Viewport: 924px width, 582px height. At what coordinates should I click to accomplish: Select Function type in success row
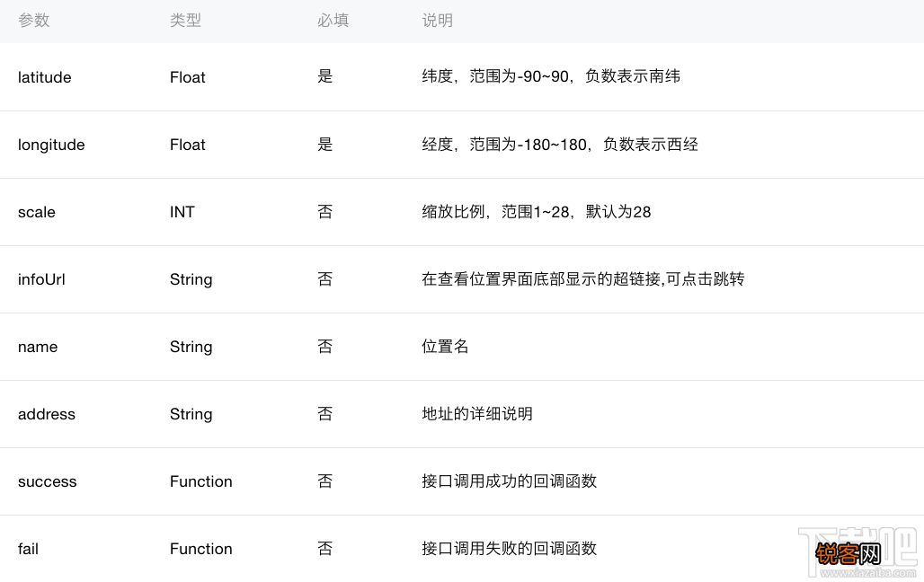point(201,482)
